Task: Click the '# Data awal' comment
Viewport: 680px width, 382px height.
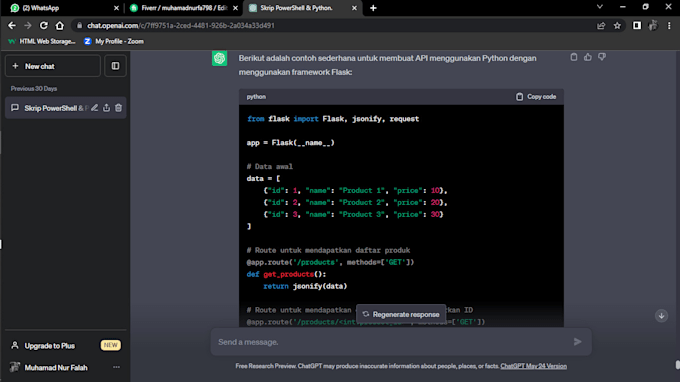Action: [269, 167]
